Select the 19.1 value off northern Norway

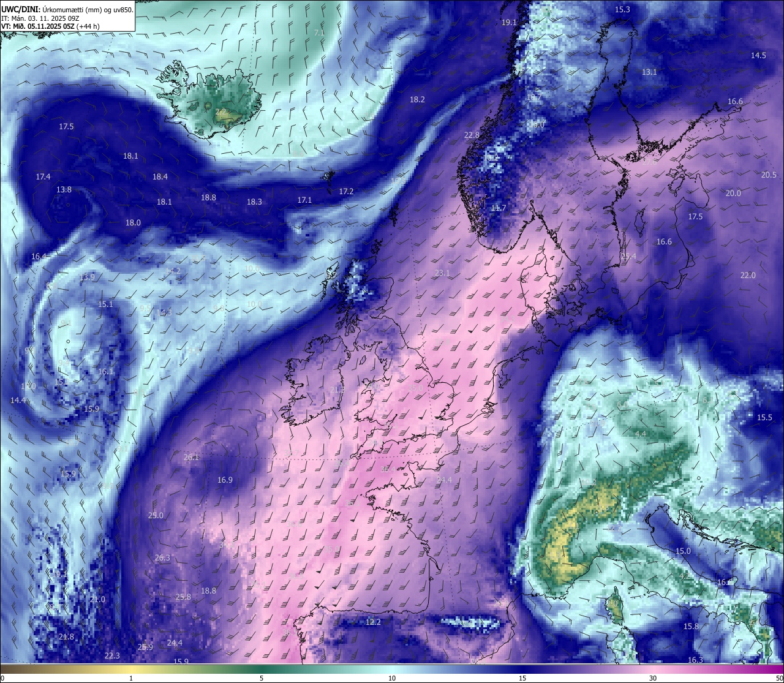click(509, 22)
